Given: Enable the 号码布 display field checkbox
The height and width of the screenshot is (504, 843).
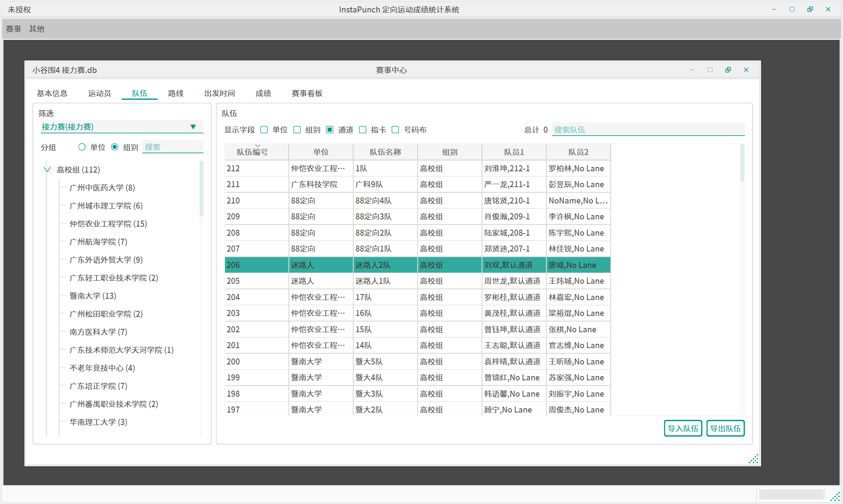Looking at the screenshot, I should pyautogui.click(x=396, y=130).
